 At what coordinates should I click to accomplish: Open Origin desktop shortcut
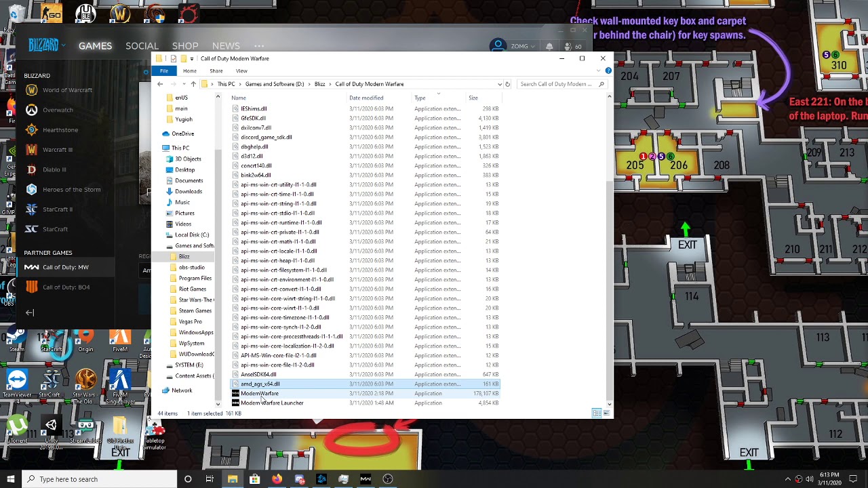click(85, 340)
